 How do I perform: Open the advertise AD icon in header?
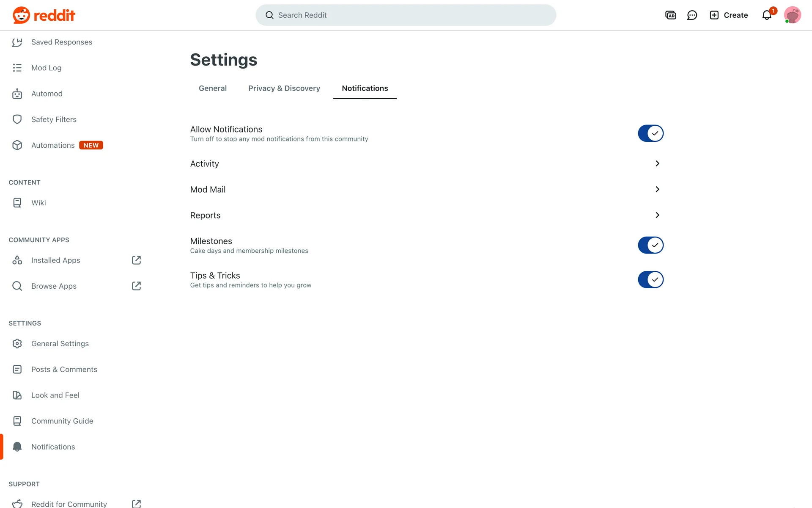click(x=670, y=15)
